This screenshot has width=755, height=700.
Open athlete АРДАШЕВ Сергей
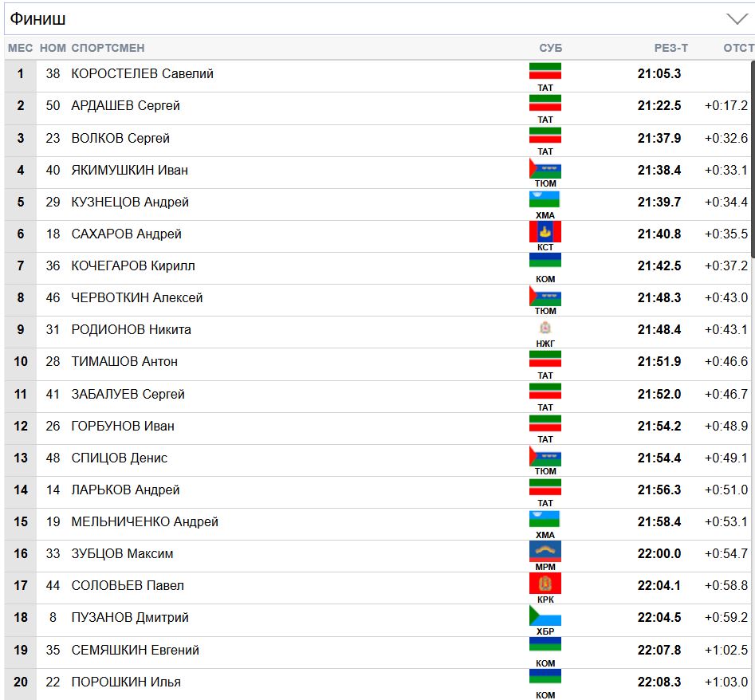click(125, 106)
